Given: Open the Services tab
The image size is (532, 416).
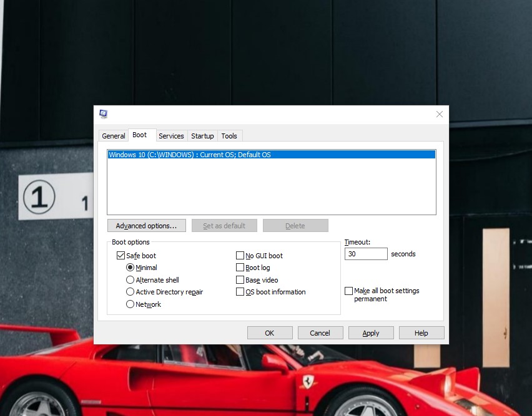Looking at the screenshot, I should click(x=171, y=136).
